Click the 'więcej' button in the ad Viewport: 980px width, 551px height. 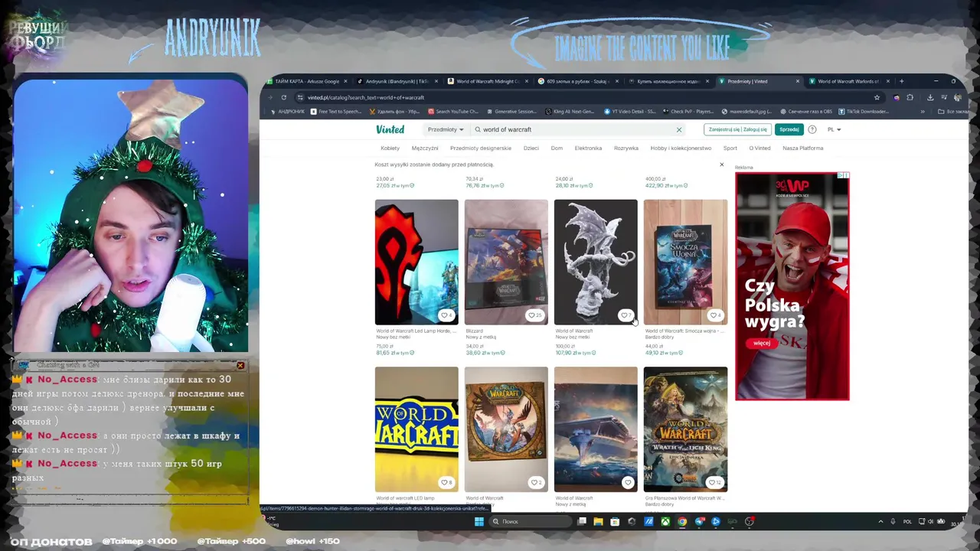click(x=762, y=343)
